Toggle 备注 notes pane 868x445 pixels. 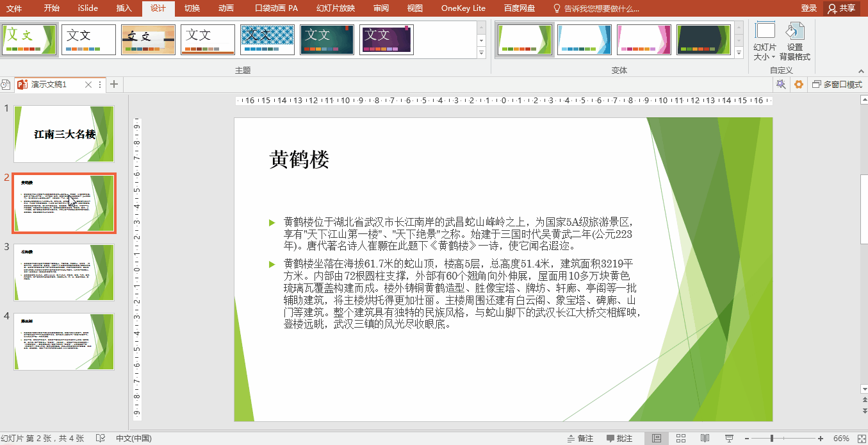tap(580, 439)
